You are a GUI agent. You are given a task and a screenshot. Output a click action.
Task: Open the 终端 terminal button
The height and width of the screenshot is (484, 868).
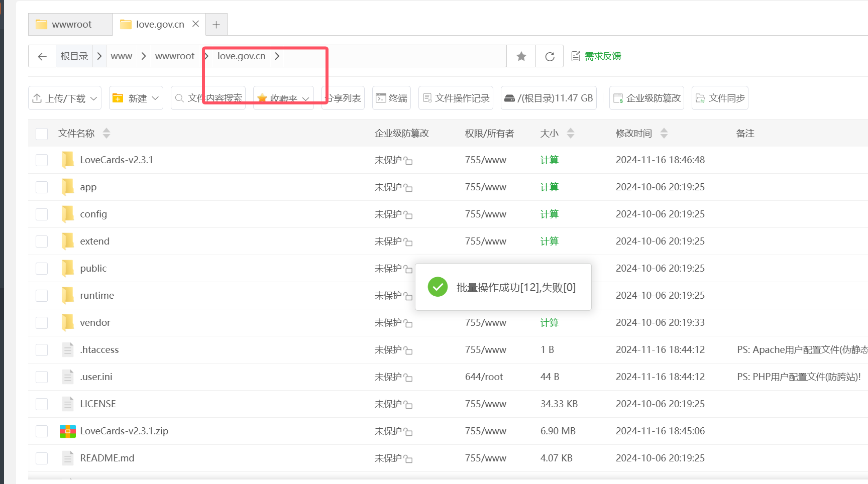point(391,98)
